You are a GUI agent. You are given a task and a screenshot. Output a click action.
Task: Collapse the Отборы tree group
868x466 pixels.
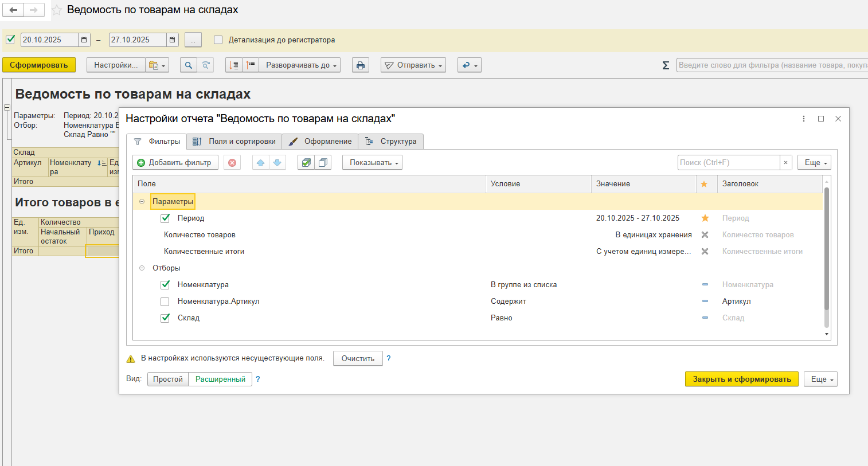tap(142, 268)
